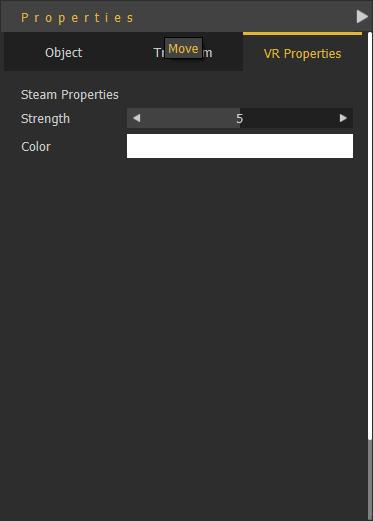Open the Transform tab
Viewport: 373px width, 521px height.
[x=183, y=53]
